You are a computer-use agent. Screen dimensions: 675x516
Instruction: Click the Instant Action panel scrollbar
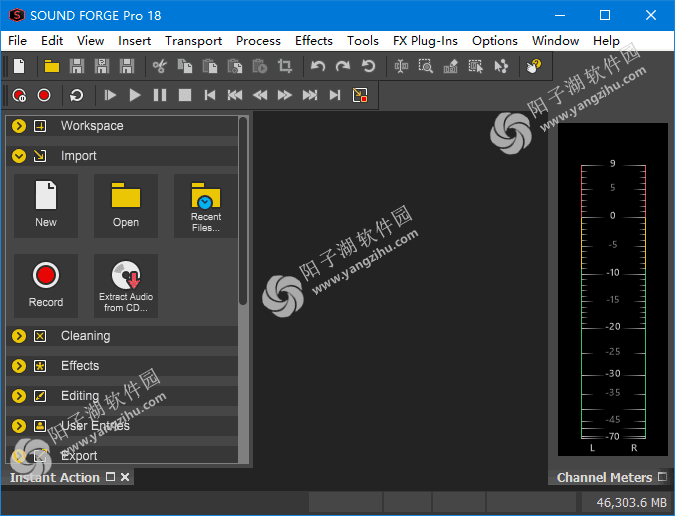(x=243, y=211)
